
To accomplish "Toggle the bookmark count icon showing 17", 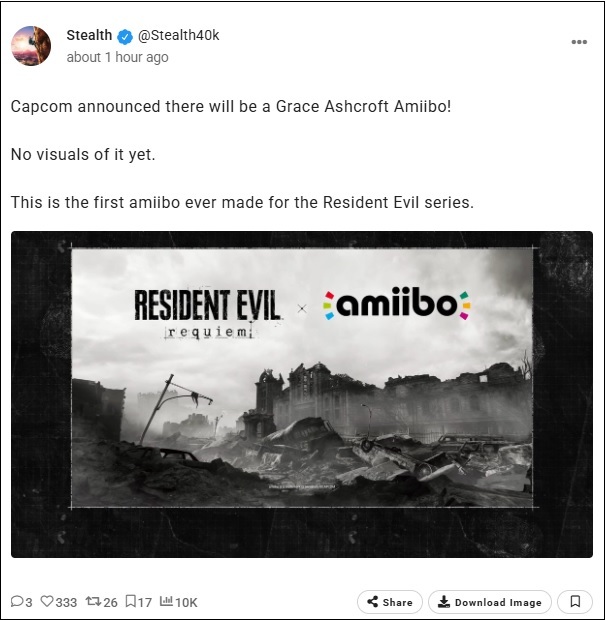I will click(130, 601).
